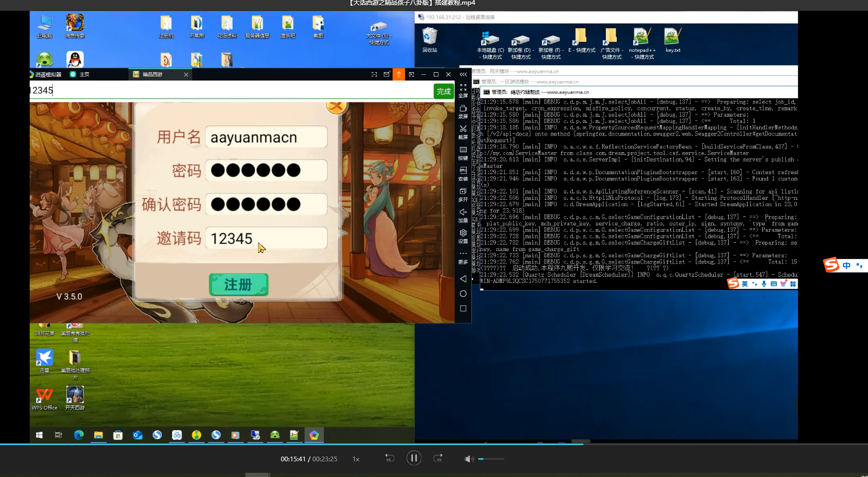Open the 新加卷 (D) shortcut on remote desktop

pos(521,46)
